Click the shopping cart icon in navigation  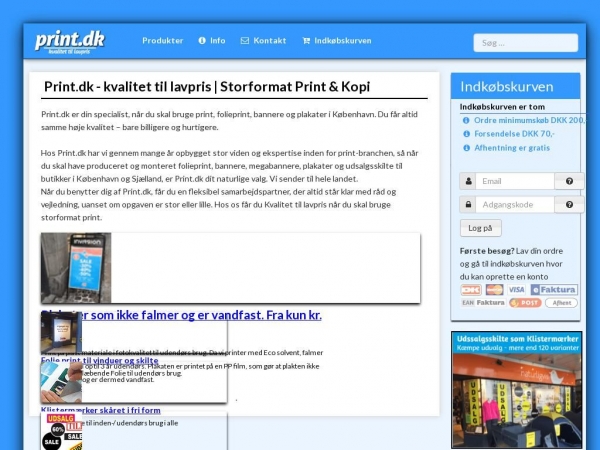(x=306, y=41)
